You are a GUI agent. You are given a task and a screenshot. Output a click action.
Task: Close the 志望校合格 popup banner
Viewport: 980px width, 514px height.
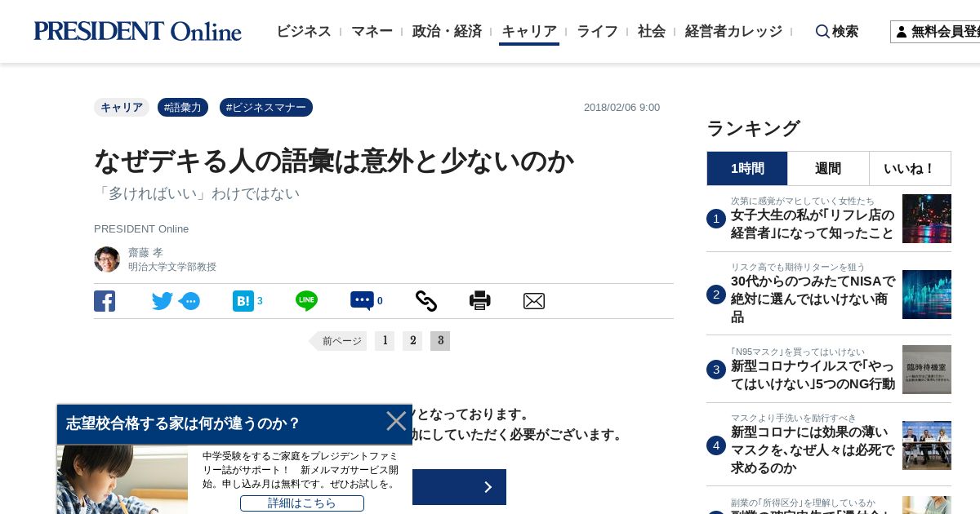tap(396, 421)
